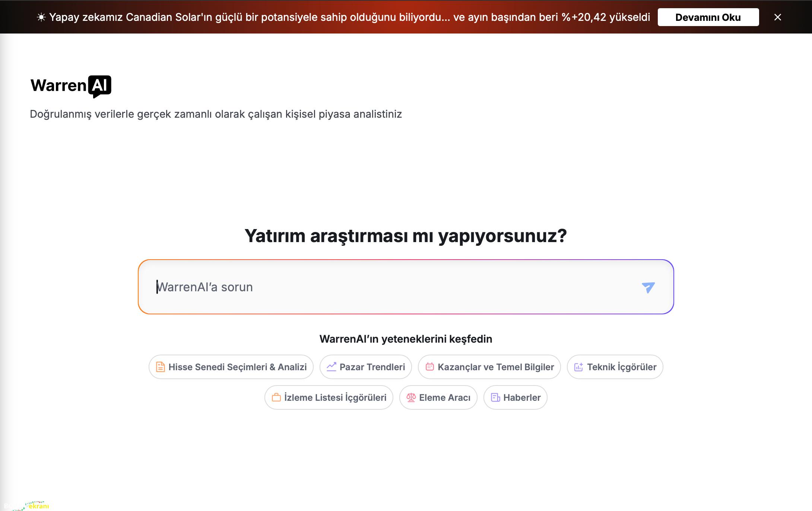Open Hisse Senedi Seçimleri & Analizi suggestions
This screenshot has width=812, height=511.
pyautogui.click(x=237, y=367)
